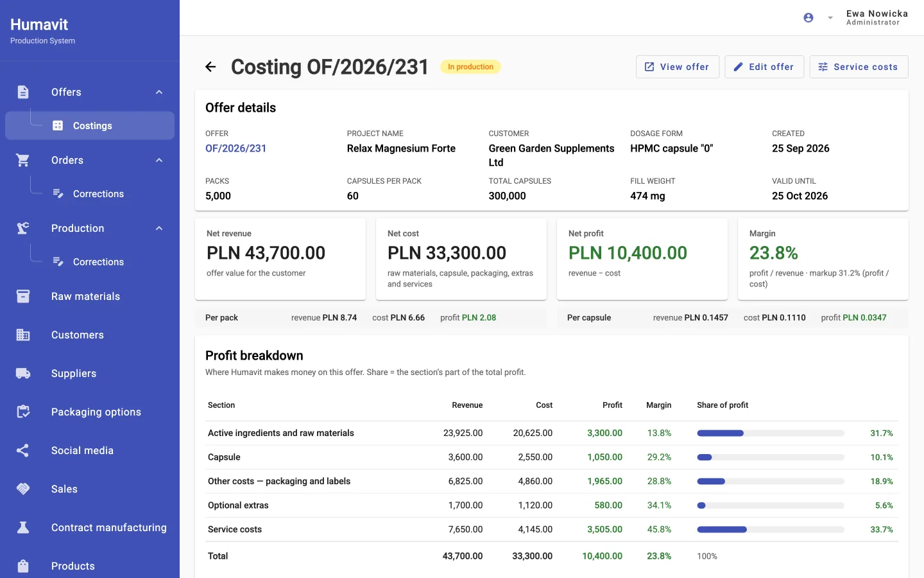The height and width of the screenshot is (578, 924).
Task: Click the pencil icon on Edit offer
Action: 739,67
